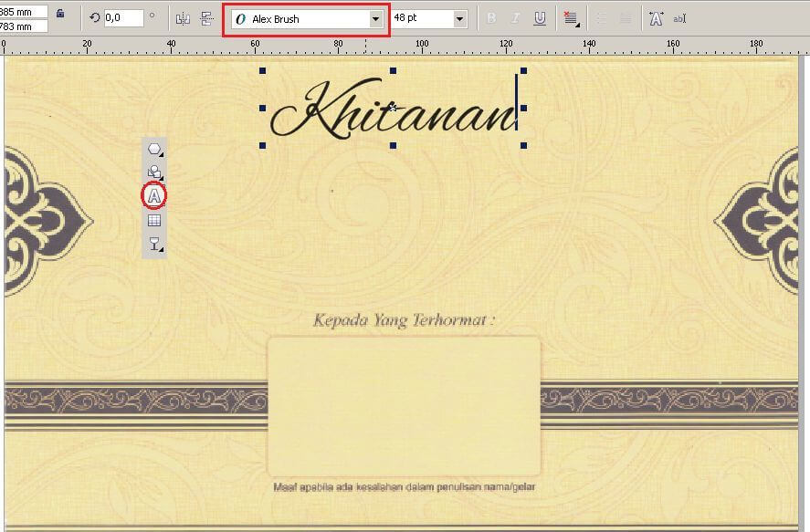Click the top-center selection handle of Khitanan

point(393,70)
